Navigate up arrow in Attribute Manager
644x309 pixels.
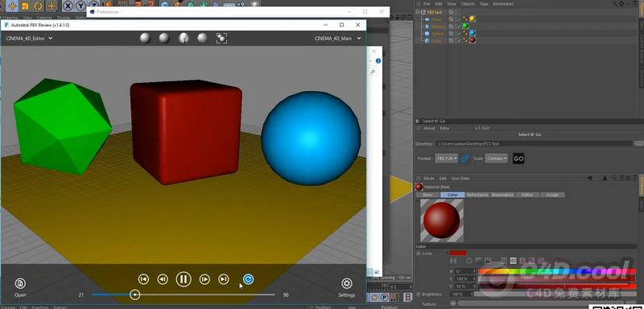pyautogui.click(x=605, y=178)
